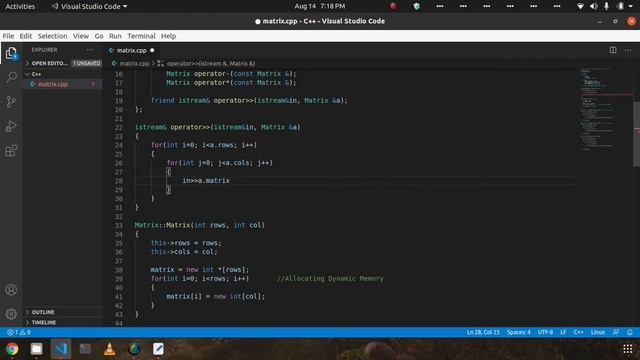The height and width of the screenshot is (360, 640).
Task: Open the View menu
Action: coord(81,36)
